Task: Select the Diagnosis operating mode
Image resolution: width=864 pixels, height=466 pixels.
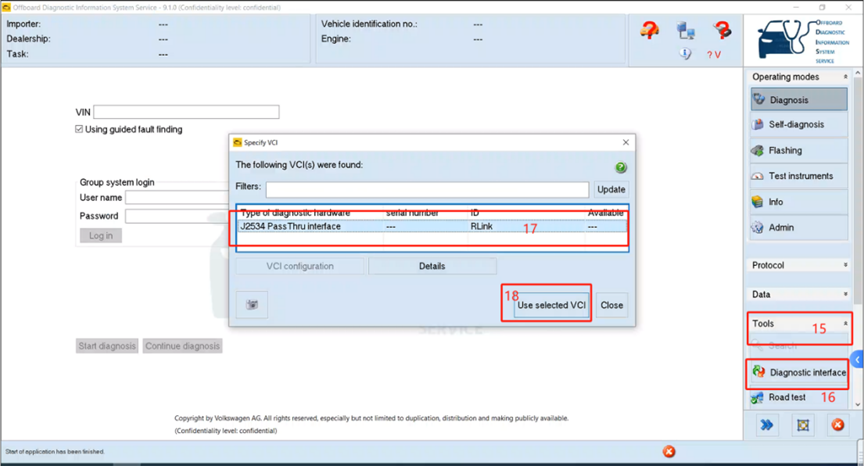Action: tap(799, 100)
